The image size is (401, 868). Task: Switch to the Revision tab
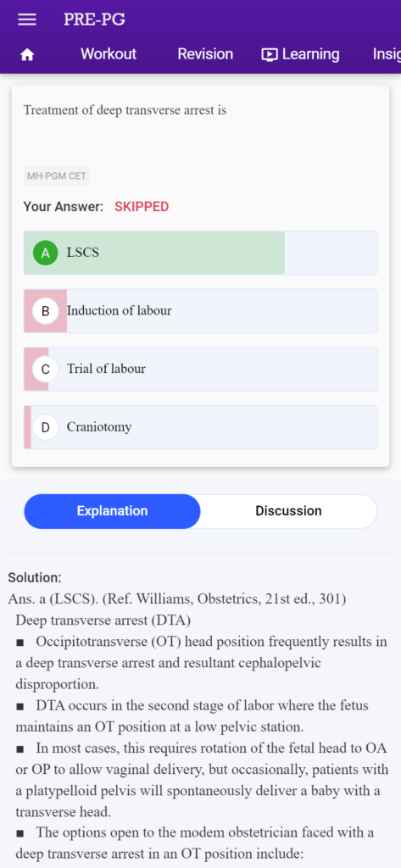click(205, 54)
